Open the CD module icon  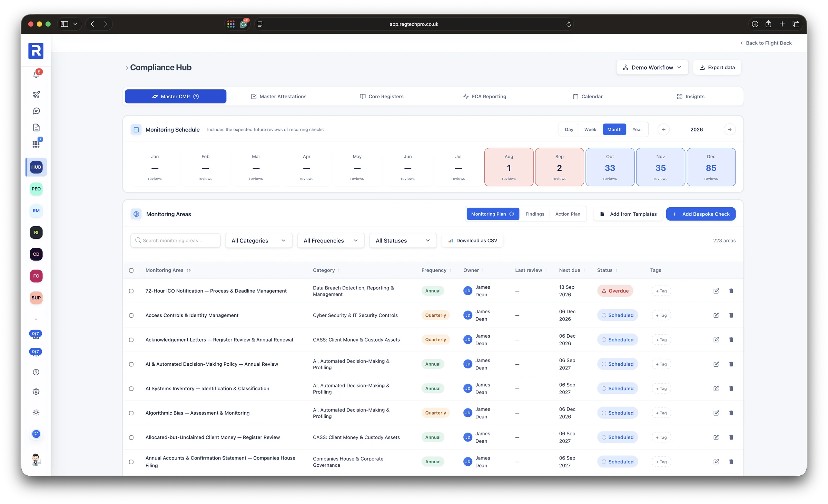tap(36, 254)
